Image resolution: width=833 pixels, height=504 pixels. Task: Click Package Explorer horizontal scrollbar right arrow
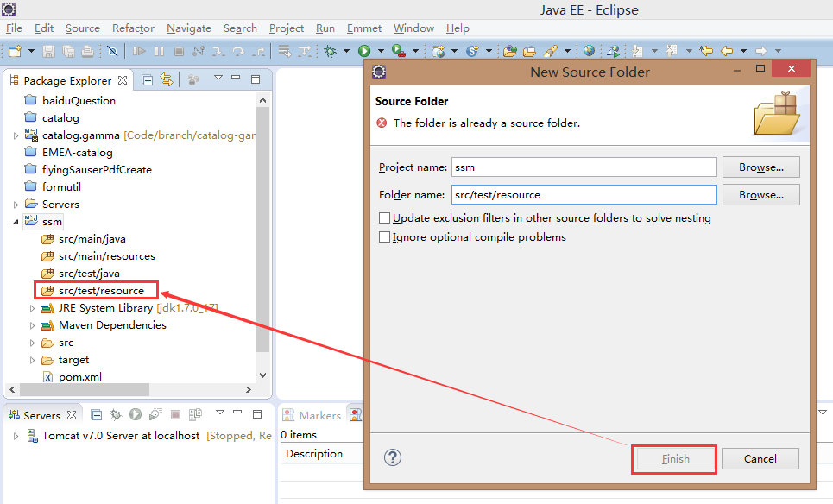click(248, 389)
